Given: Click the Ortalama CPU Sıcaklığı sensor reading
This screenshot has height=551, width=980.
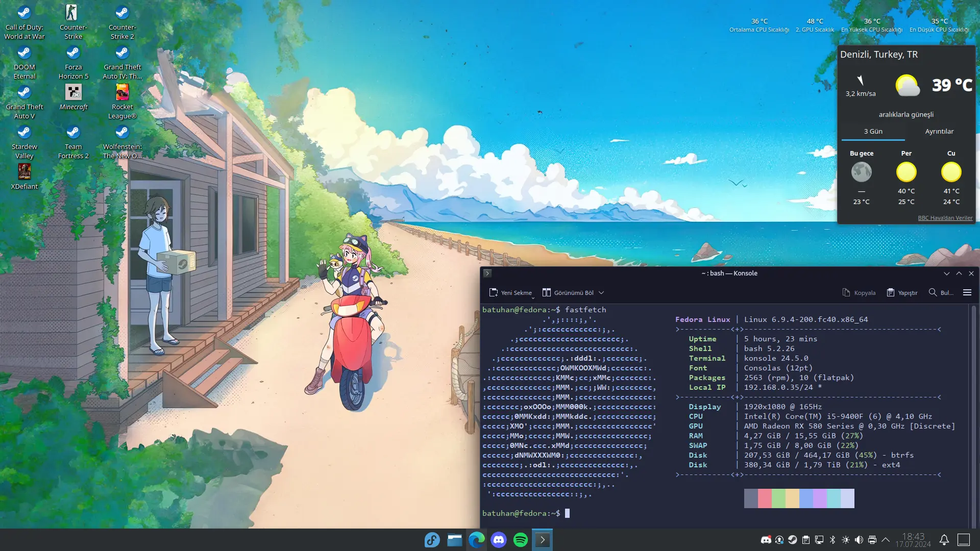Looking at the screenshot, I should (759, 25).
